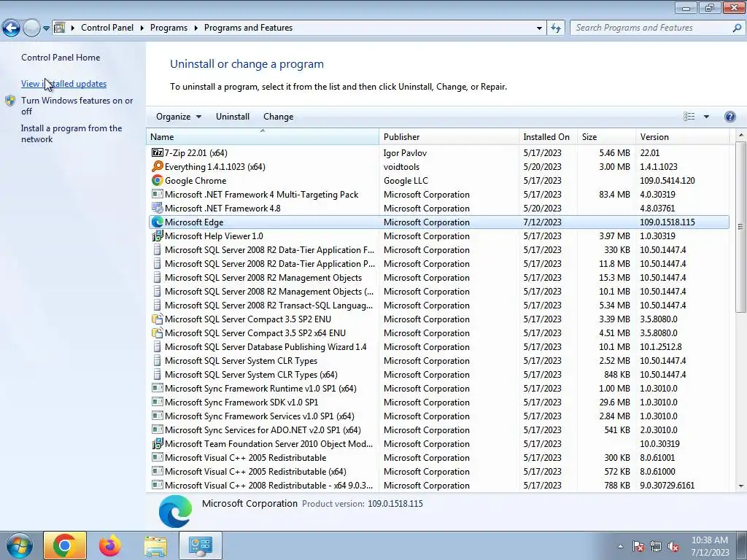Screen dimensions: 747x560
Task: Click the Action Center flag tray icon
Action: click(638, 547)
